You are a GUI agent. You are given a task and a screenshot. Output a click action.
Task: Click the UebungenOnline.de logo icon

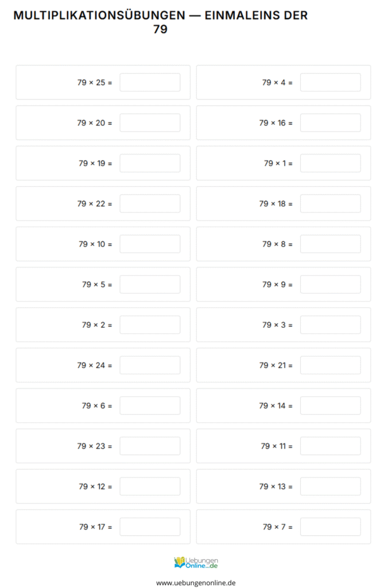(x=196, y=562)
